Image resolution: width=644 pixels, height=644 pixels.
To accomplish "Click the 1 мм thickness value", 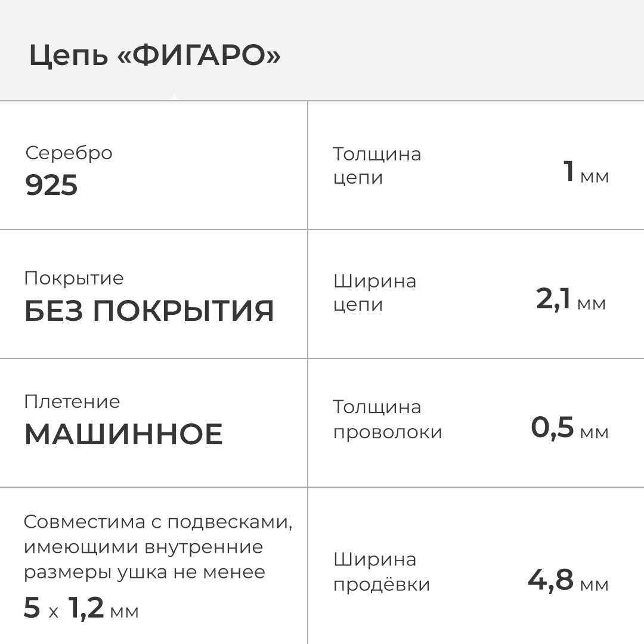I will pyautogui.click(x=586, y=173).
